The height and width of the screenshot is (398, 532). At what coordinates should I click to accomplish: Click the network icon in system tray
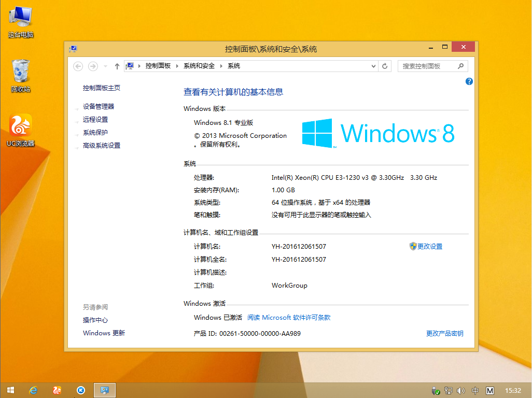point(447,390)
